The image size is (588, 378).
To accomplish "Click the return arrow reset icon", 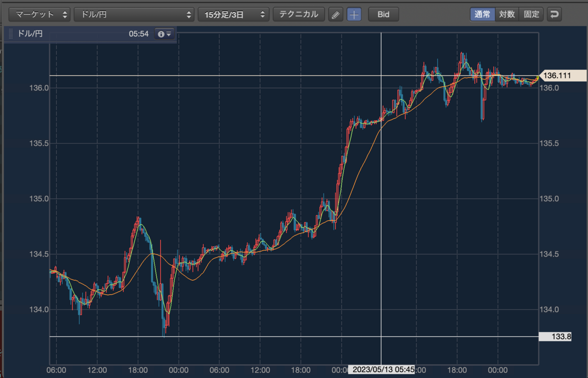I will point(554,14).
